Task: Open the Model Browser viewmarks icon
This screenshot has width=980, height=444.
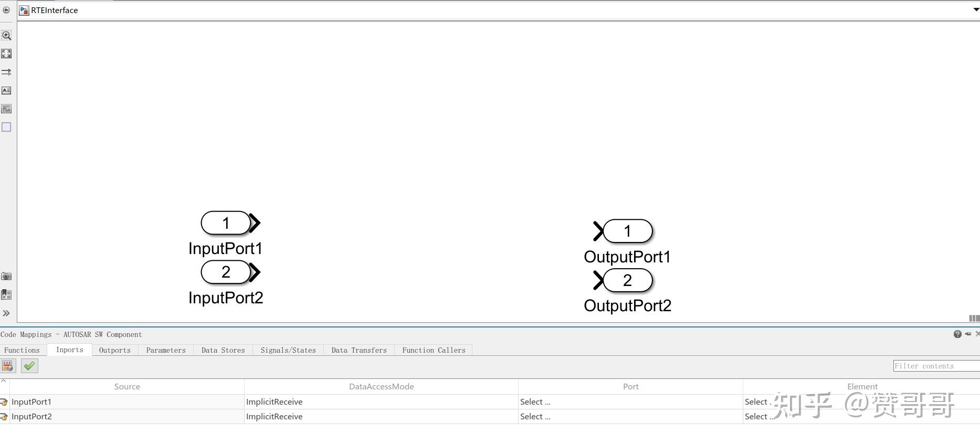Action: pos(6,294)
